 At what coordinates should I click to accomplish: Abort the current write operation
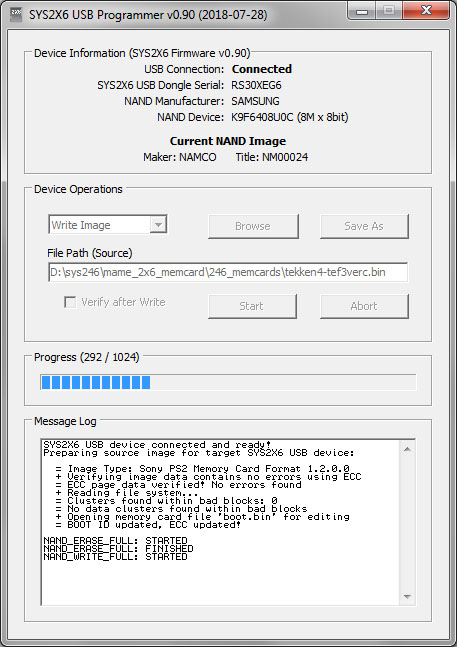(x=364, y=306)
